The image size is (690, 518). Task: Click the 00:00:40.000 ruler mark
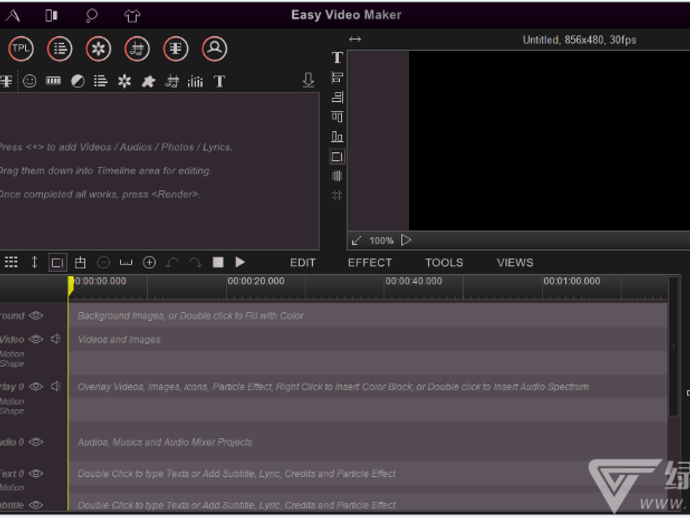[x=414, y=281]
